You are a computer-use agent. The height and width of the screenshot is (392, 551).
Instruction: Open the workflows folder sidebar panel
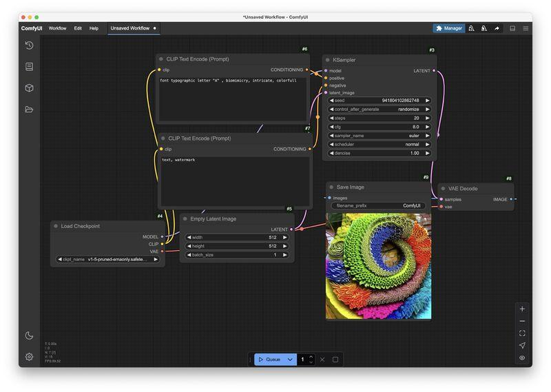tap(29, 110)
